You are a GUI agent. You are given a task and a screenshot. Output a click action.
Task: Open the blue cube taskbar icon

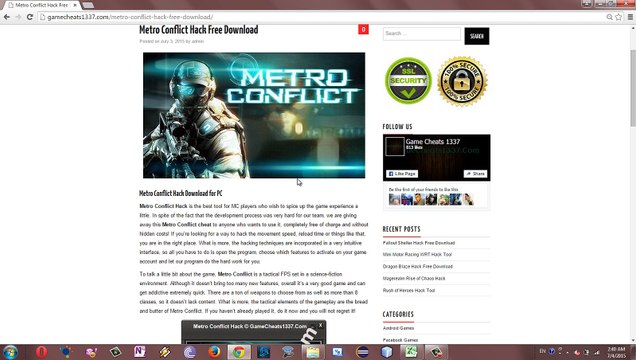(x=387, y=352)
